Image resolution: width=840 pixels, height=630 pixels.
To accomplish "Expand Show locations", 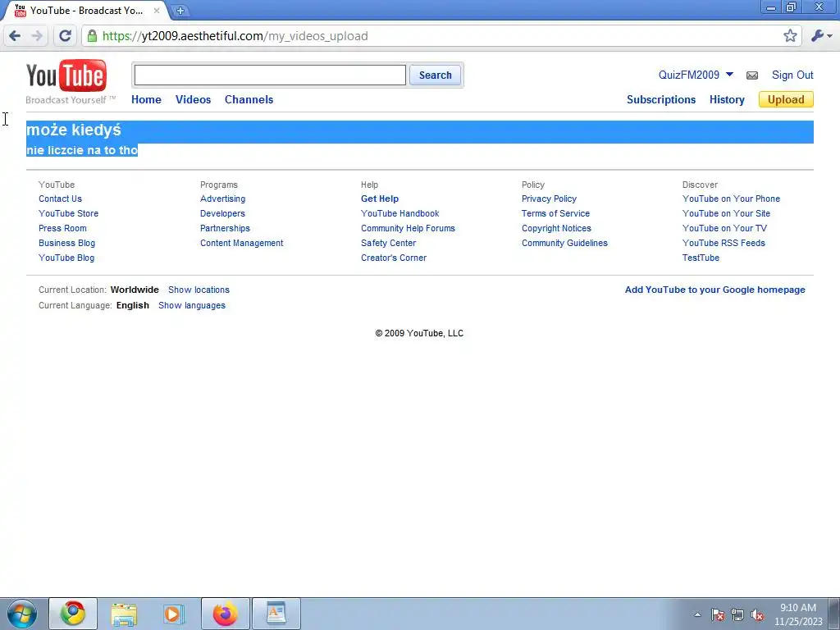I will coord(199,290).
